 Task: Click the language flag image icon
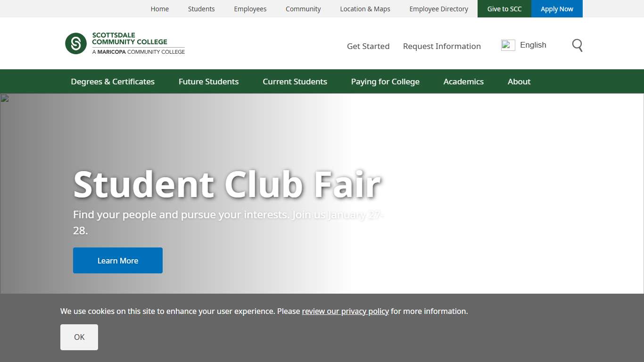tap(508, 45)
